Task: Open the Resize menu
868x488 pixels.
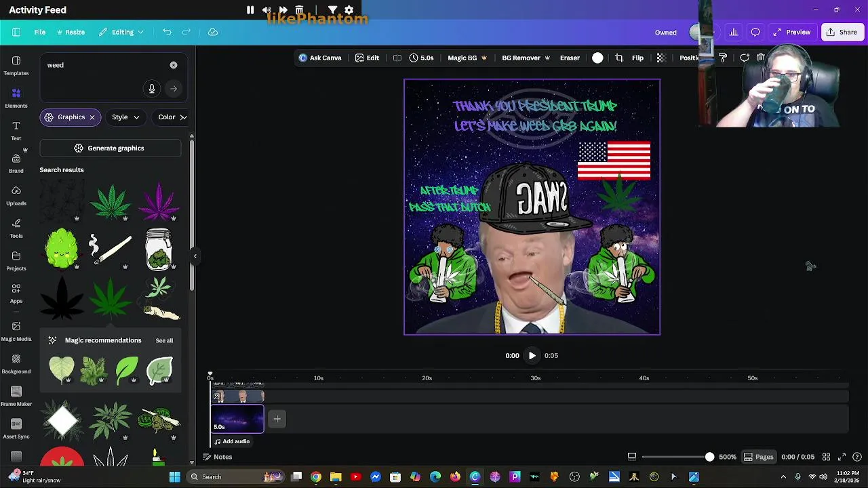Action: [71, 32]
